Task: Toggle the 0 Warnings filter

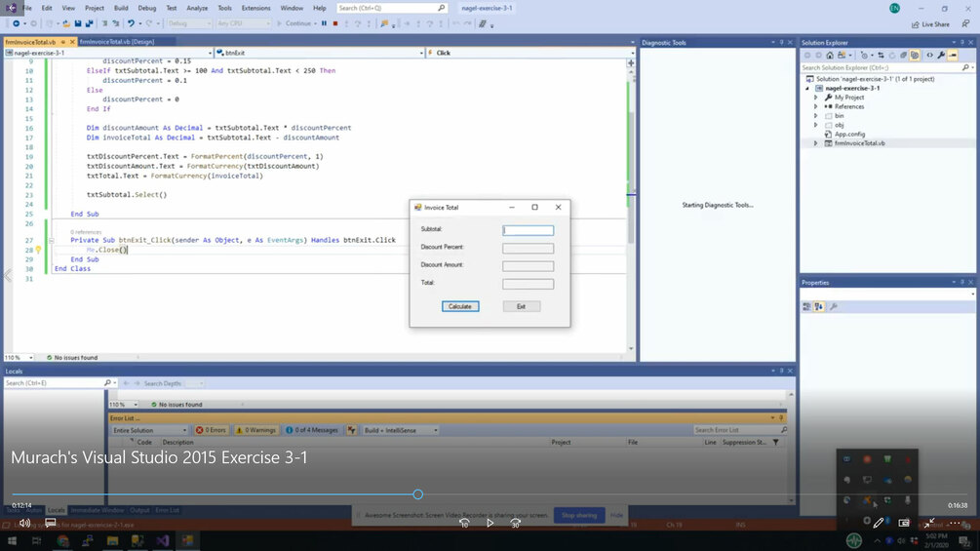Action: pyautogui.click(x=255, y=430)
